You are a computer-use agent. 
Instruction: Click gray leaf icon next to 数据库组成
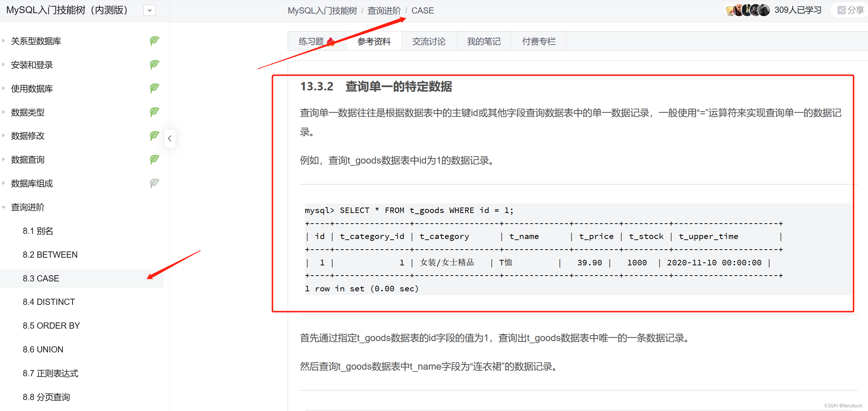[154, 183]
